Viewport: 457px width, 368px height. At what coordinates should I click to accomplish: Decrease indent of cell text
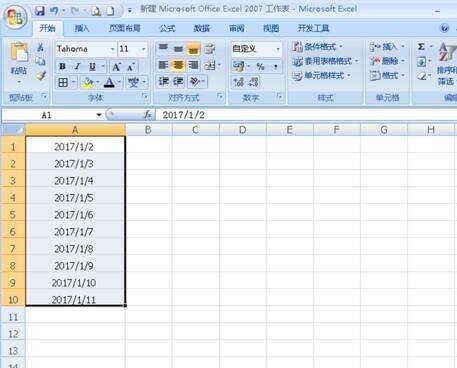pos(163,81)
